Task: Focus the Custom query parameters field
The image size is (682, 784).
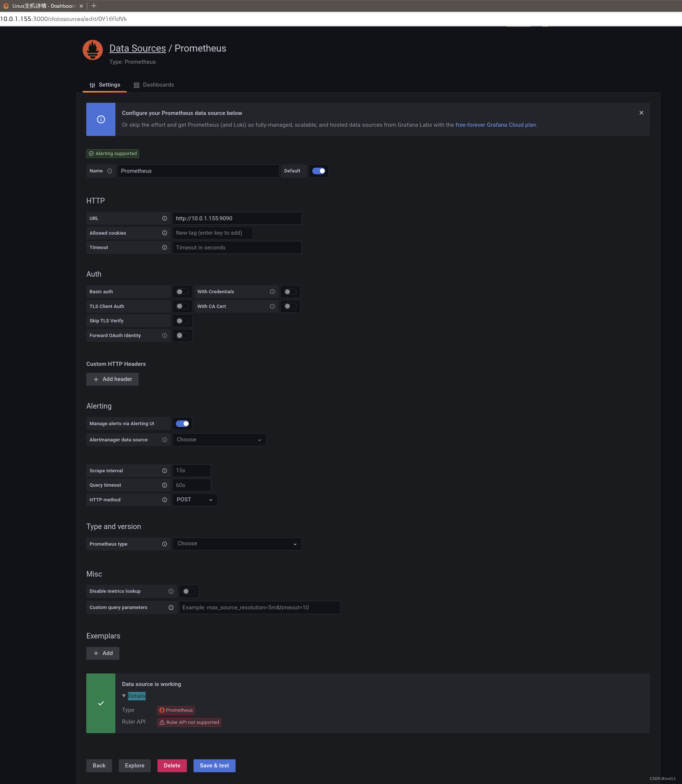Action: (x=260, y=608)
